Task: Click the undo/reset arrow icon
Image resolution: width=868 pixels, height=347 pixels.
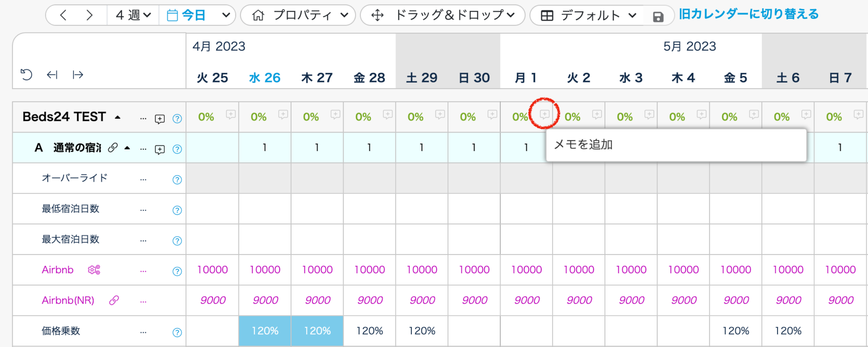Action: pyautogui.click(x=26, y=74)
